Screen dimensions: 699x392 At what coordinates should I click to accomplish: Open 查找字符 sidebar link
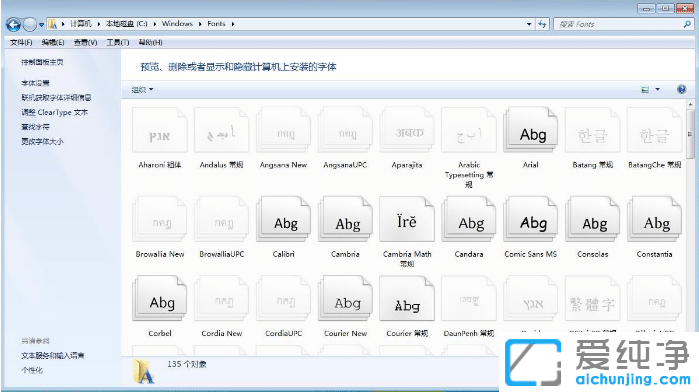click(35, 127)
